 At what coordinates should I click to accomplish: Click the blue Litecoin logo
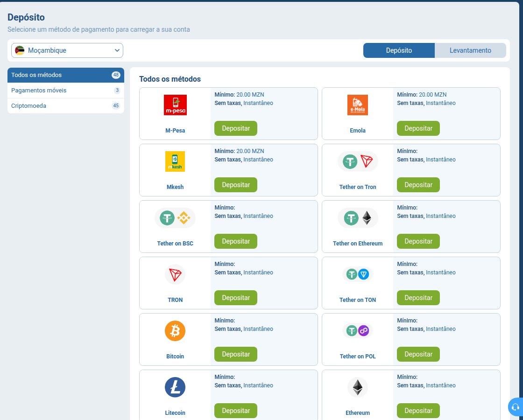175,387
